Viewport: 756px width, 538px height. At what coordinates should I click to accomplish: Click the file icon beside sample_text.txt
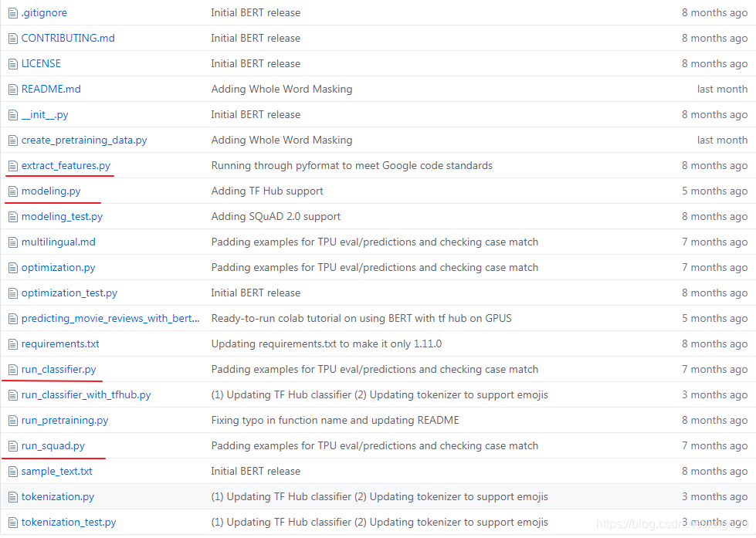click(x=13, y=472)
